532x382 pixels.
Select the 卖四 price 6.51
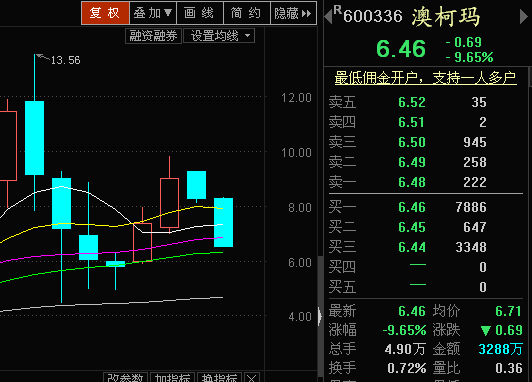point(411,122)
